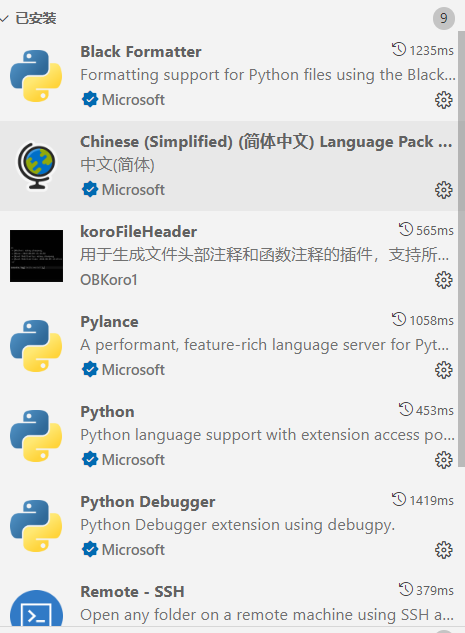Screen dimensions: 465x633
Task: Open the Pylance extension title
Action: [109, 322]
